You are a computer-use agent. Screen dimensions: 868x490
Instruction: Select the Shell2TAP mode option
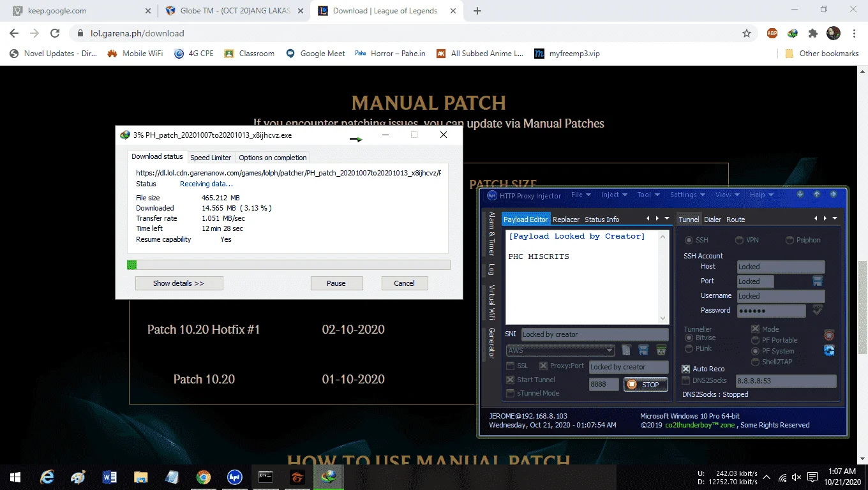point(756,362)
